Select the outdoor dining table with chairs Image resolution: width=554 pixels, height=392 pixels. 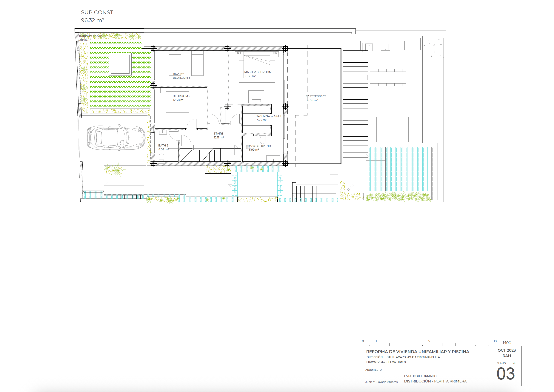[388, 78]
